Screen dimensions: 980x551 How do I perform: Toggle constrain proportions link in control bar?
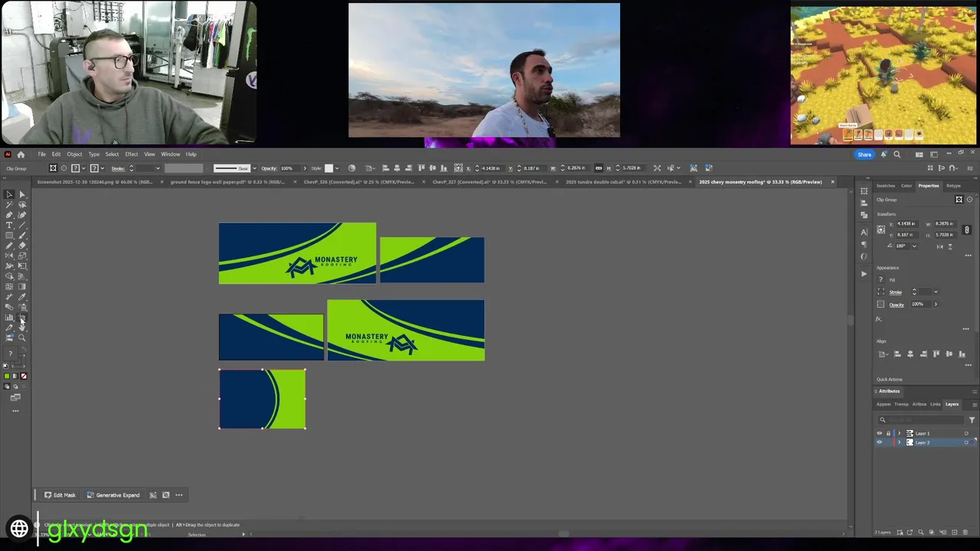[x=599, y=168]
